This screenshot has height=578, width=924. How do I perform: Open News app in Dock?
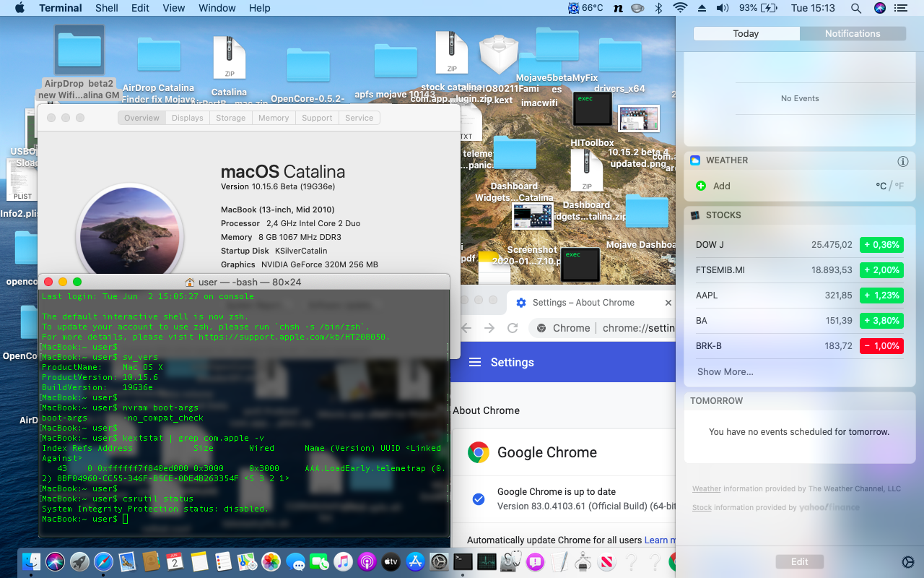[x=607, y=561]
